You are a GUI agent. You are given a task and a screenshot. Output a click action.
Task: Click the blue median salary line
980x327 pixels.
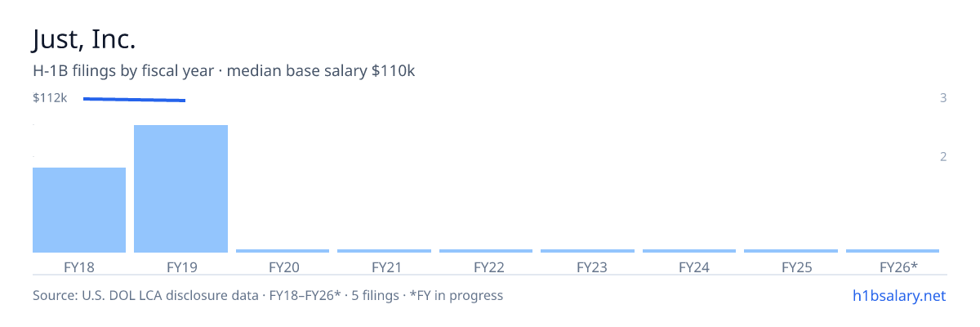pos(134,100)
